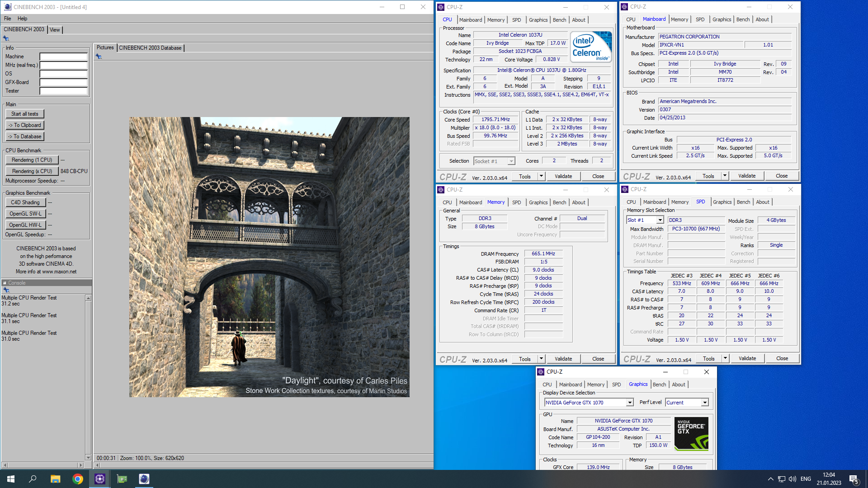Image resolution: width=868 pixels, height=488 pixels.
Task: Open File Explorer from taskbar
Action: click(x=55, y=479)
